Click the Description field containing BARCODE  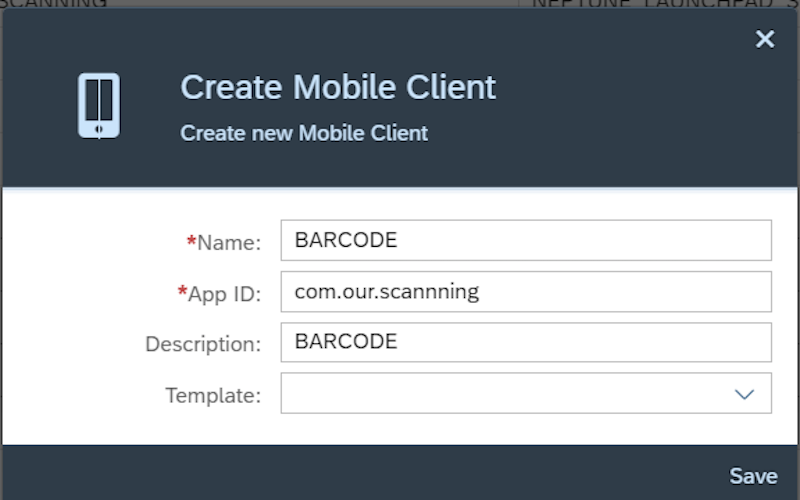[x=526, y=342]
